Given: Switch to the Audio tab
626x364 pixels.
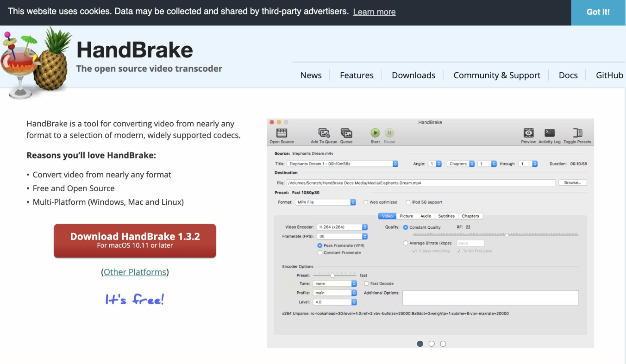Looking at the screenshot, I should pos(426,216).
